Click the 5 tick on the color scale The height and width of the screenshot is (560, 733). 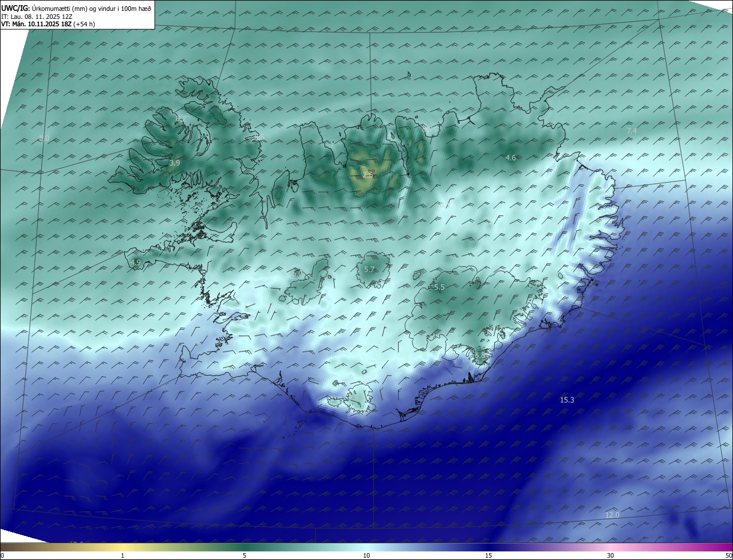(245, 555)
